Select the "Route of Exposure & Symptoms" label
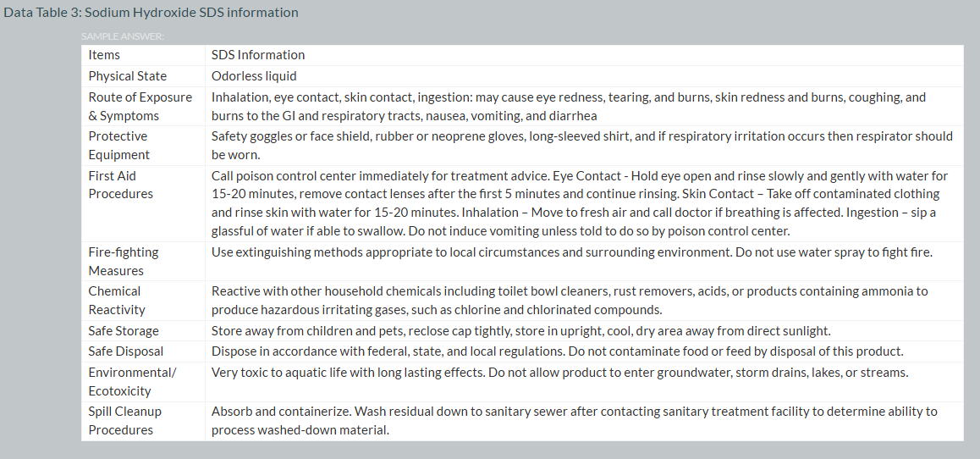Screen dimensions: 980x459 click(140, 107)
